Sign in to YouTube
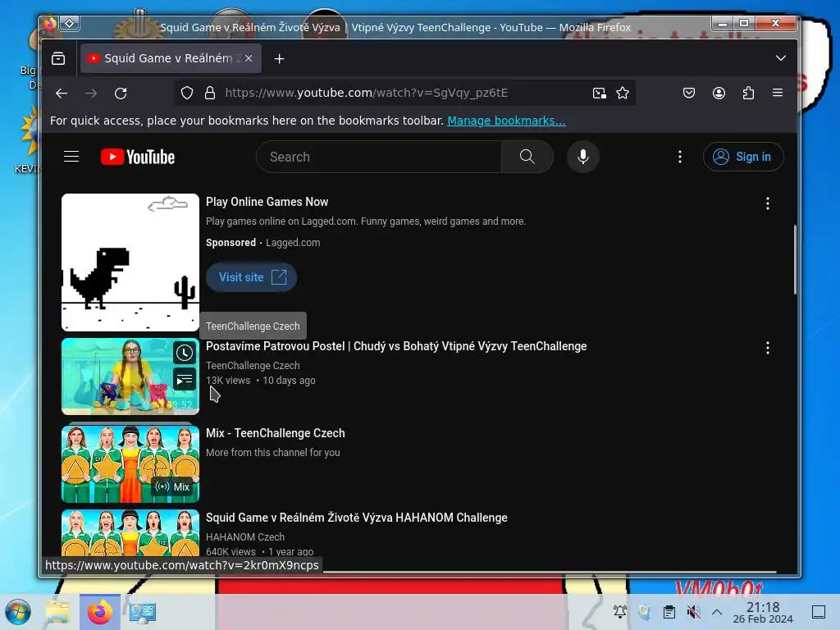The width and height of the screenshot is (840, 630). click(x=743, y=157)
